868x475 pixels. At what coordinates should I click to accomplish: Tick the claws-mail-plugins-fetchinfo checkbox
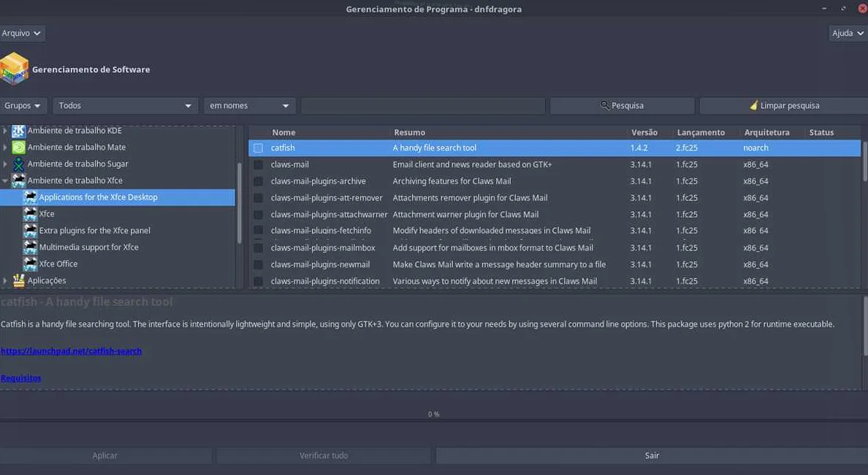[258, 230]
